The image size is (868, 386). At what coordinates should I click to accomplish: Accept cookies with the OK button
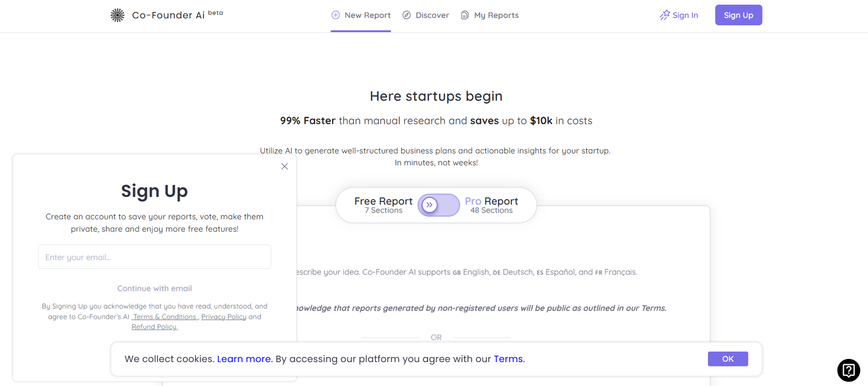pyautogui.click(x=727, y=359)
